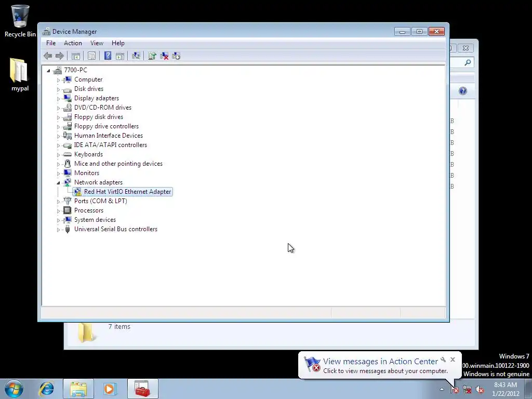Select Floppy drive controllers item
532x399 pixels.
click(x=106, y=126)
